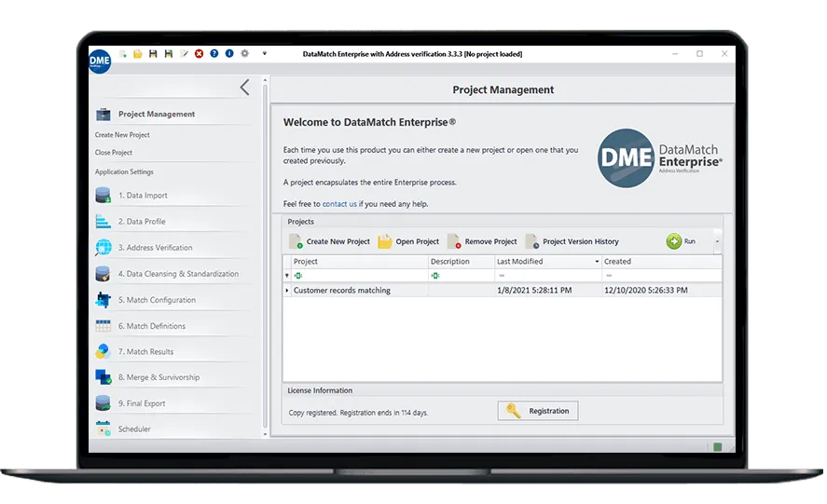Sort by the Project column header
This screenshot has width=827, height=504.
click(x=359, y=262)
